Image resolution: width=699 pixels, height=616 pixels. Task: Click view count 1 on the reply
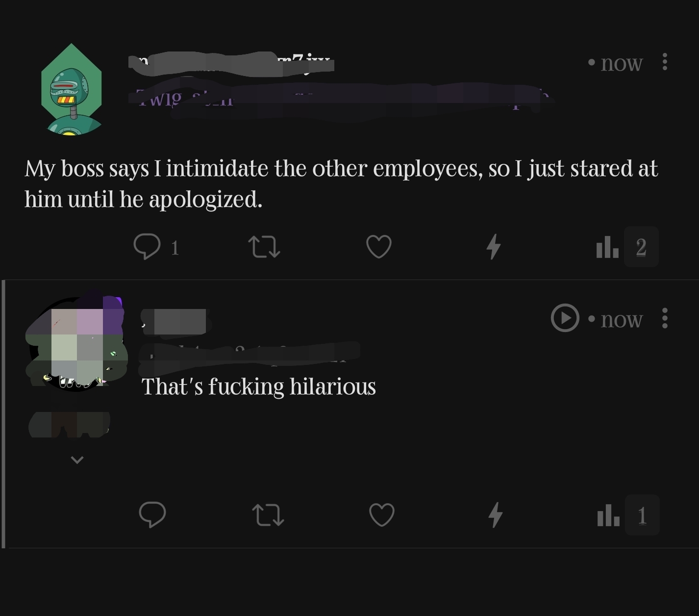click(642, 515)
